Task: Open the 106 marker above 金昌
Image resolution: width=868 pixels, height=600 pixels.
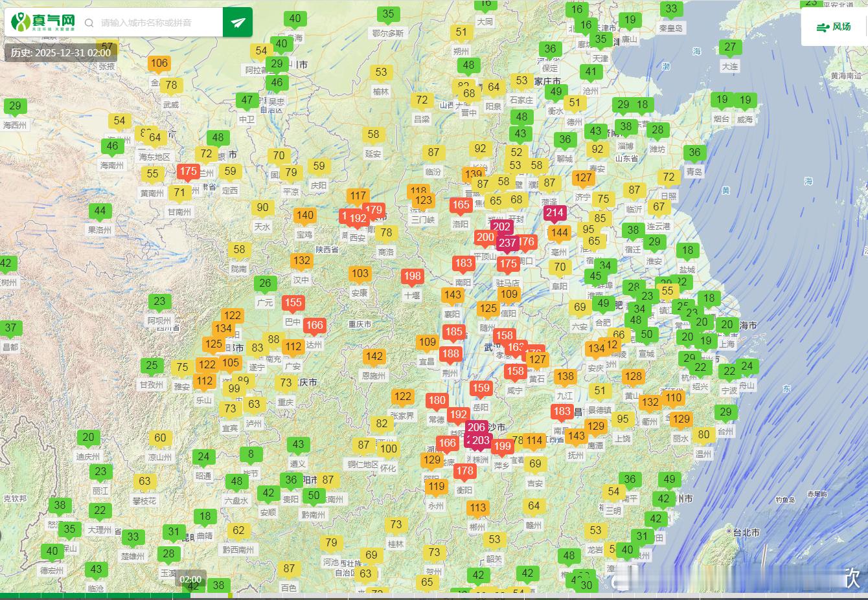Action: [x=159, y=64]
